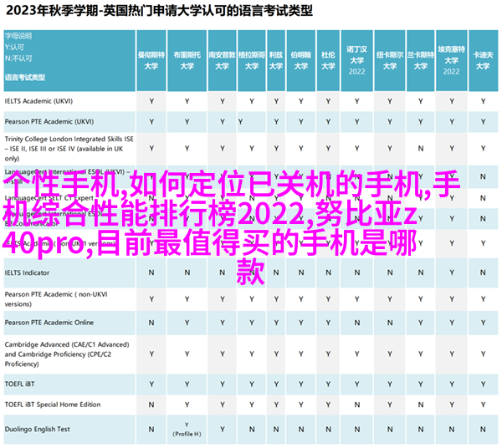Select the Cambridge Advanced (CAE/C1 Advanced) row label
Viewport: 502px width, 448px height.
coord(67,354)
